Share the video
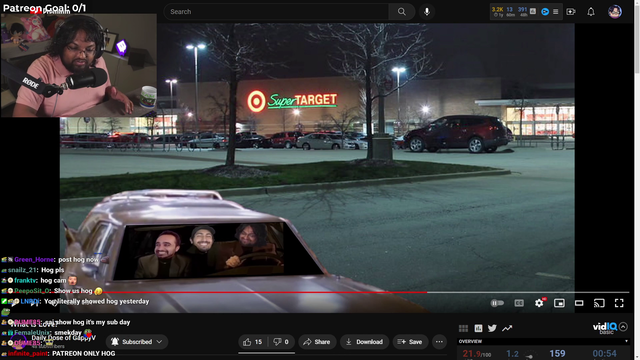This screenshot has width=640, height=360. (x=317, y=342)
